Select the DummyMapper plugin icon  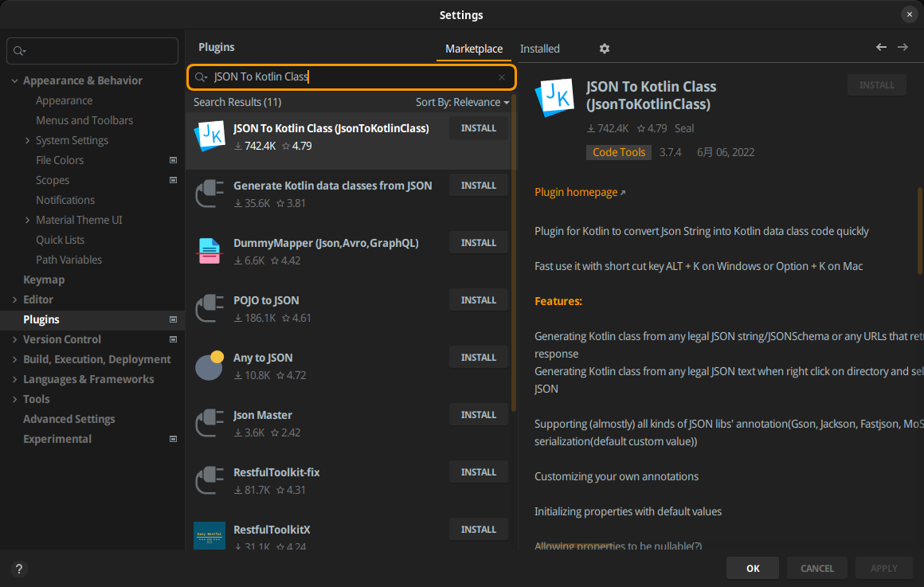coord(209,251)
